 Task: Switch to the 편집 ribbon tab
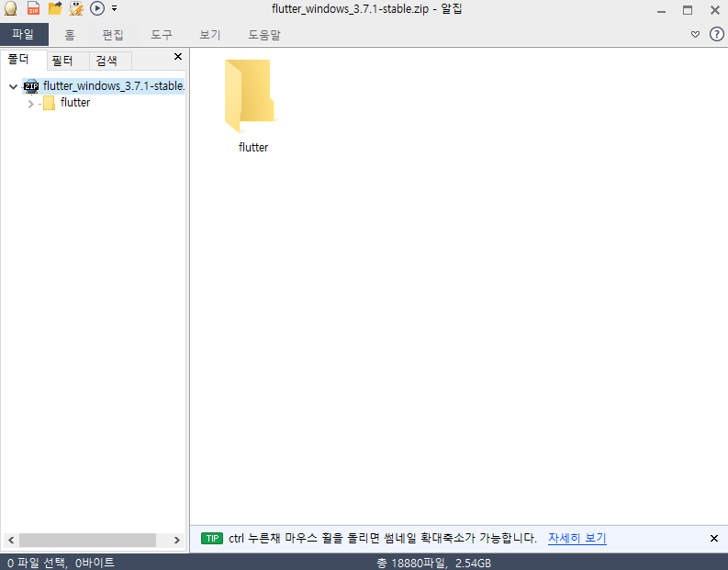click(x=113, y=35)
